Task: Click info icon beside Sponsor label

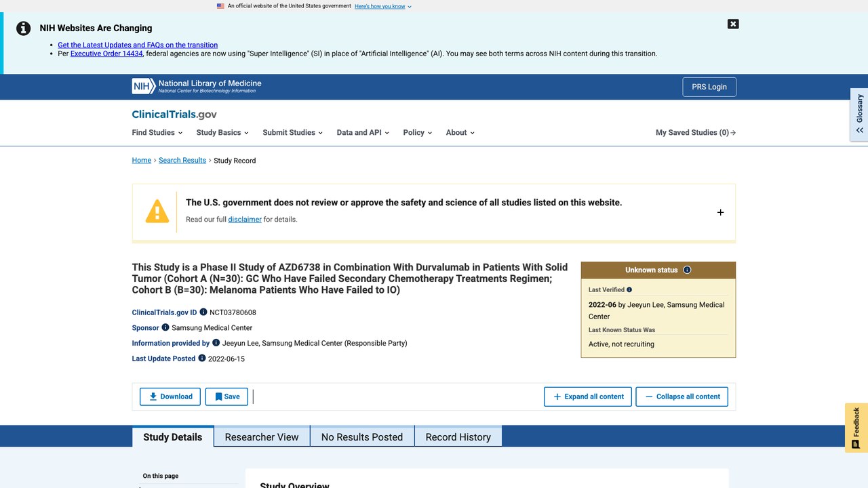Action: (x=165, y=327)
